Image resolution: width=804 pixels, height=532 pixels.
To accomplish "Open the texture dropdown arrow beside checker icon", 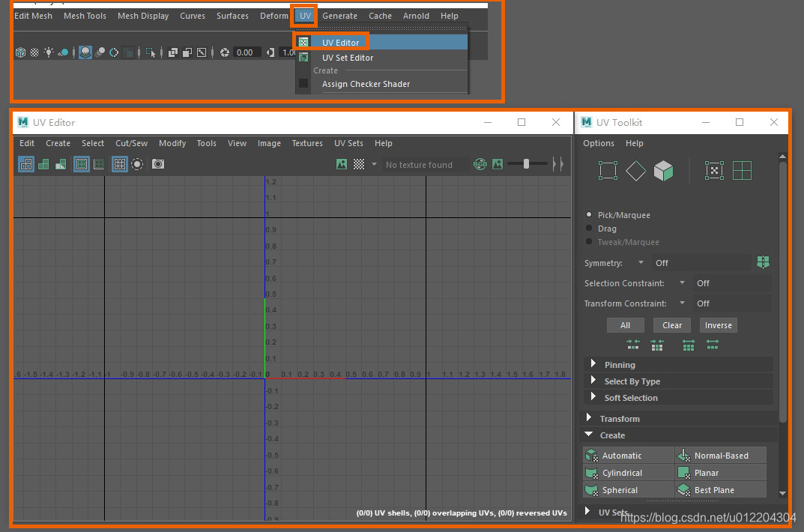I will pos(375,164).
